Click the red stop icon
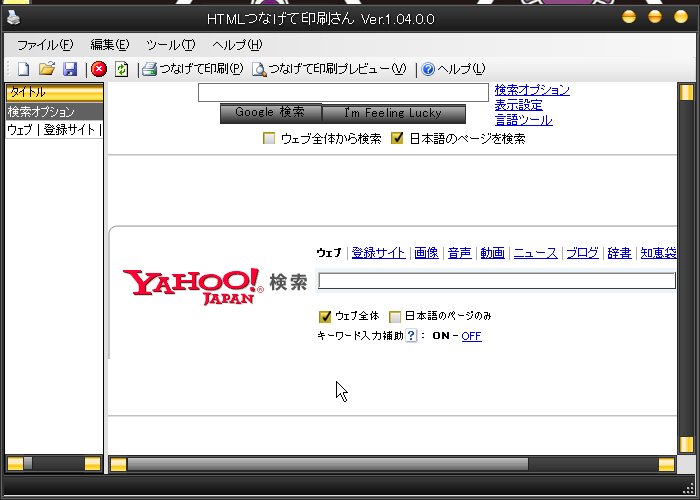The image size is (700, 500). [x=99, y=69]
